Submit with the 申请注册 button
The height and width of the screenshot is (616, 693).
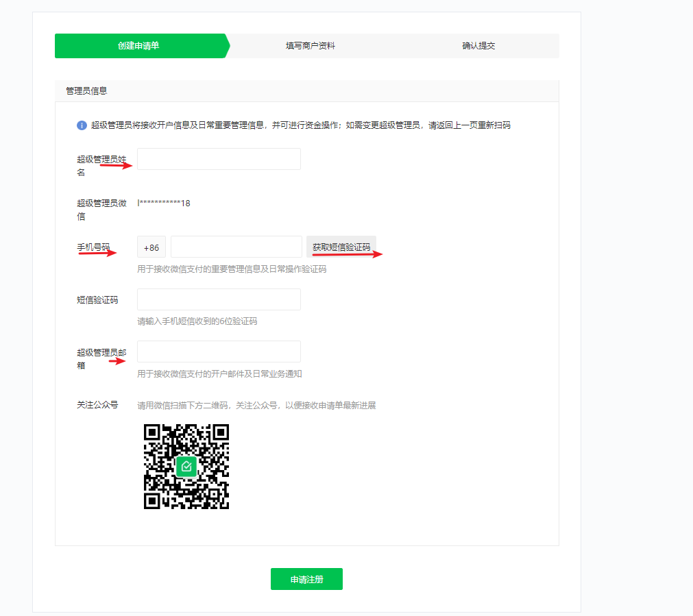coord(306,579)
